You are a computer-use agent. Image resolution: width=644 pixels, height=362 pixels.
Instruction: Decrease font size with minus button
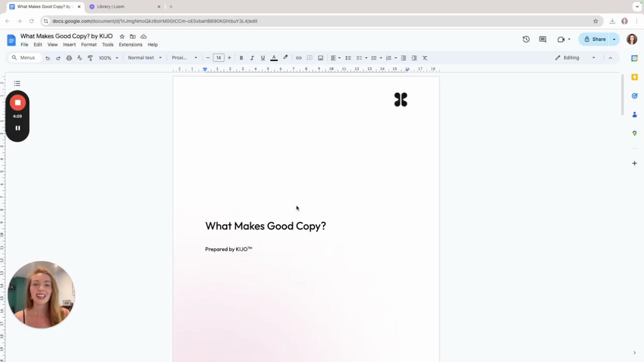point(208,58)
